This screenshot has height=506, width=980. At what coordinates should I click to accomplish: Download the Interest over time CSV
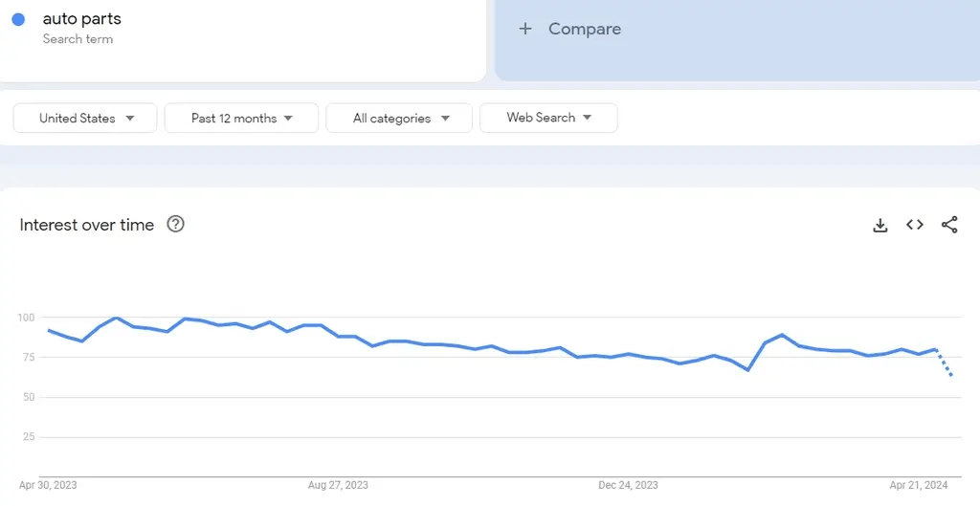[x=880, y=225]
